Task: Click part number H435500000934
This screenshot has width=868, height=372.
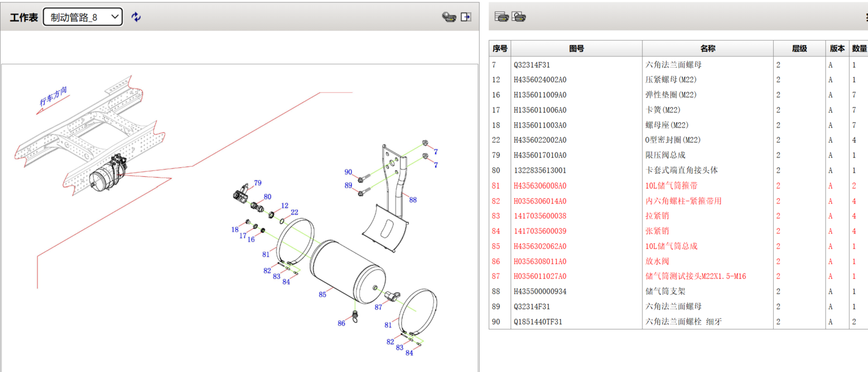Action: coord(540,291)
